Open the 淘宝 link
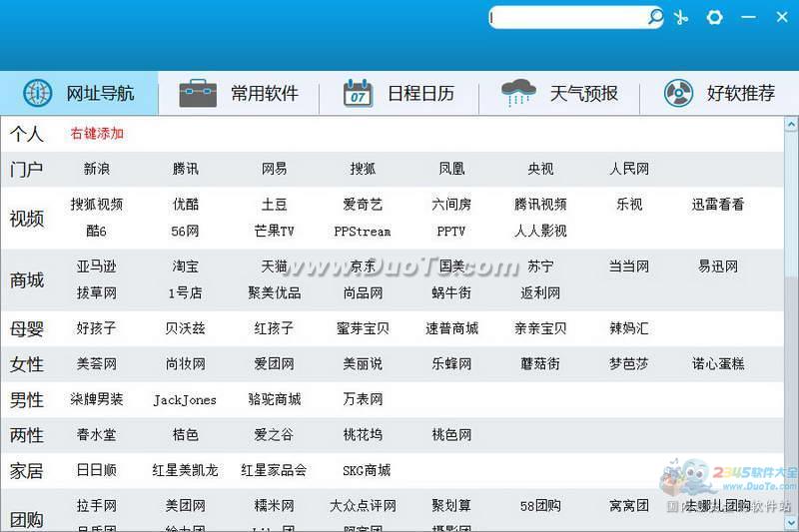The height and width of the screenshot is (532, 799). 185,266
